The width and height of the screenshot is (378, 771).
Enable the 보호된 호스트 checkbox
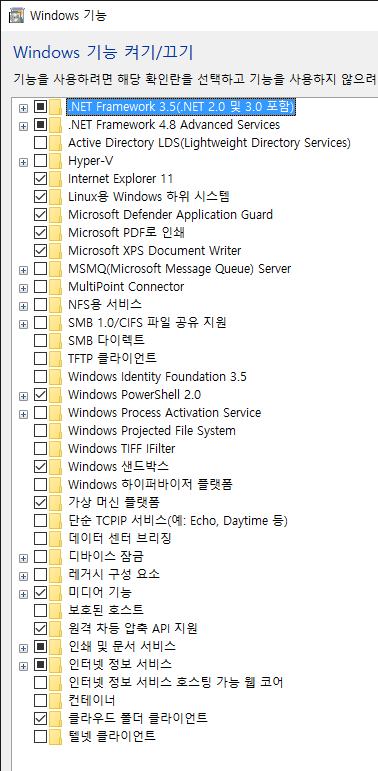coord(40,610)
